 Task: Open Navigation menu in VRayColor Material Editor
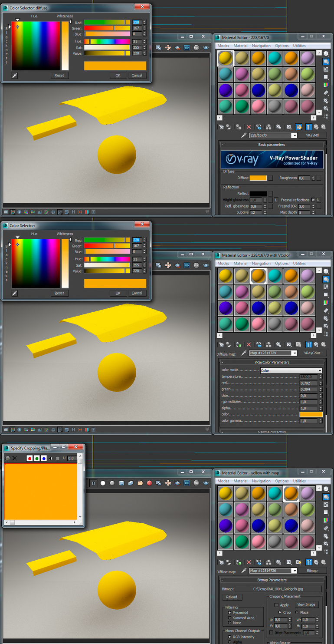[x=261, y=263]
